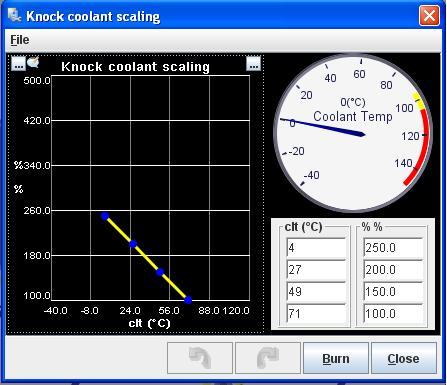This screenshot has height=385, width=447.
Task: Click the clt field with value 49
Action: (x=316, y=292)
